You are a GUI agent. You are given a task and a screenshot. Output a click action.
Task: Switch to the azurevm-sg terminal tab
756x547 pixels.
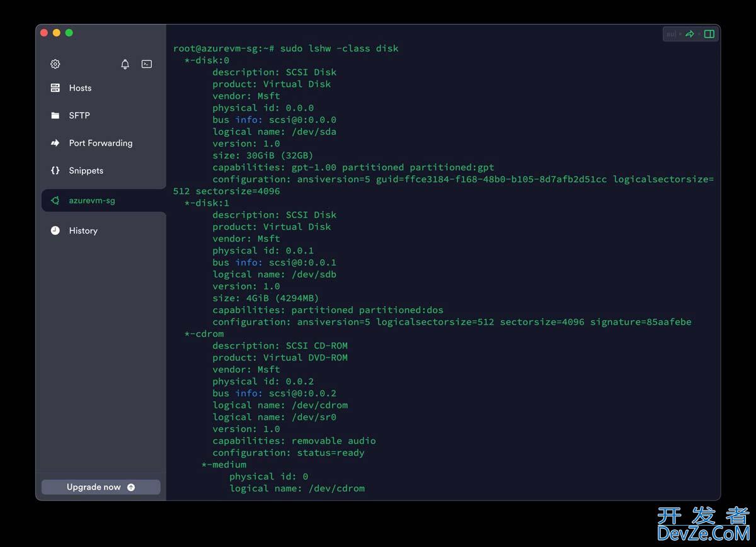(x=104, y=201)
